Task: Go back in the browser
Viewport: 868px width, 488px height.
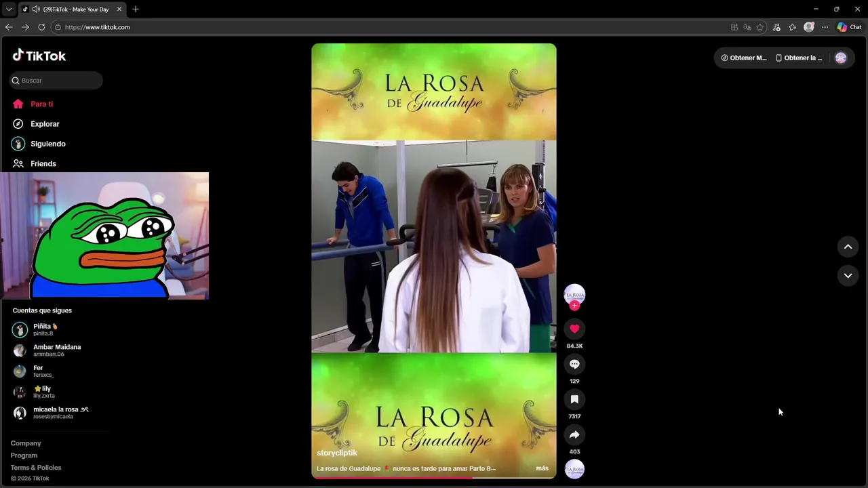Action: tap(9, 27)
